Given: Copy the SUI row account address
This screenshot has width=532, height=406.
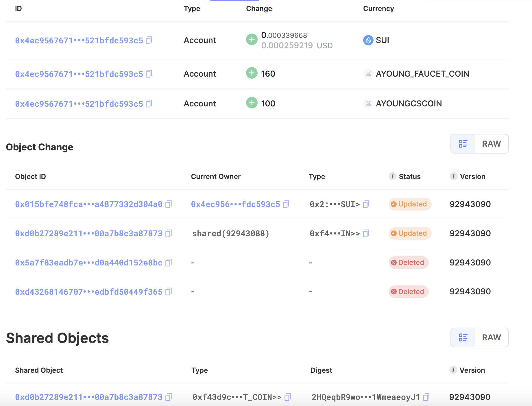Looking at the screenshot, I should [x=149, y=40].
